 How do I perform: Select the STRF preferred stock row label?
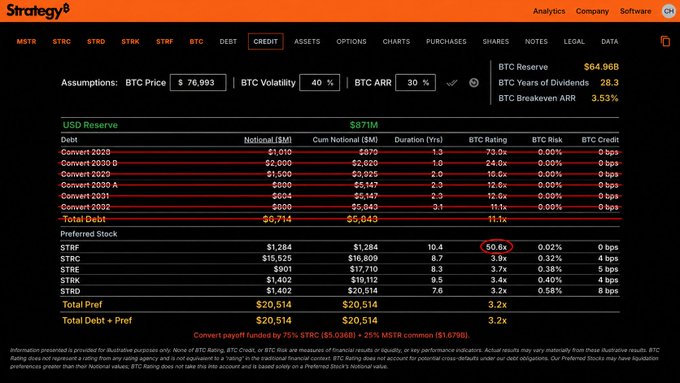(x=70, y=248)
